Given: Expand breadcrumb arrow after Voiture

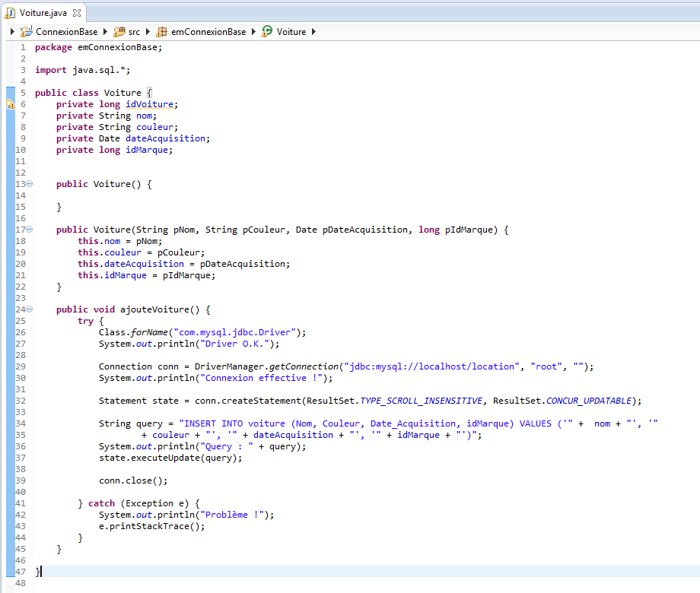Looking at the screenshot, I should click(x=313, y=32).
